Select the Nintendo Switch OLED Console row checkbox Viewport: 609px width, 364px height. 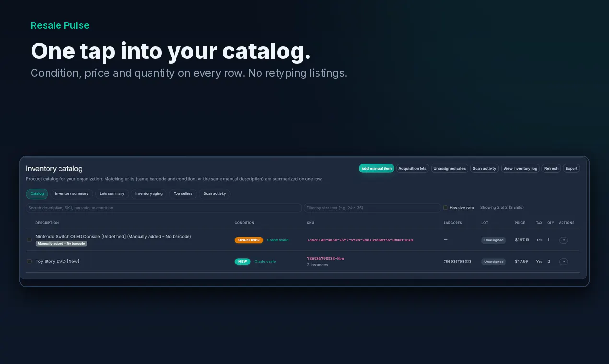(29, 239)
